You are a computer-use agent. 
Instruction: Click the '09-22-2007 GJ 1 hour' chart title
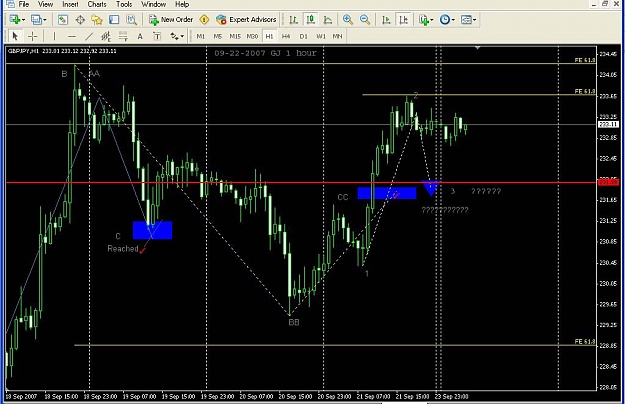[265, 53]
